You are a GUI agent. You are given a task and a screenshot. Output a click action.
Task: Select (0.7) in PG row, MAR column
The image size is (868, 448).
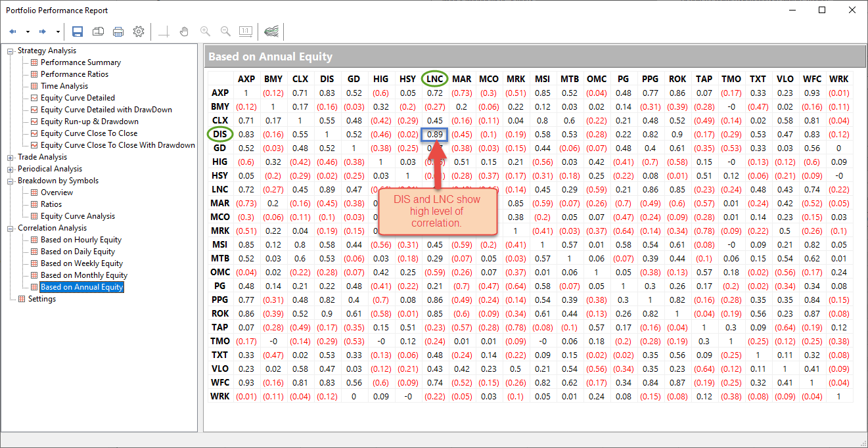[461, 286]
